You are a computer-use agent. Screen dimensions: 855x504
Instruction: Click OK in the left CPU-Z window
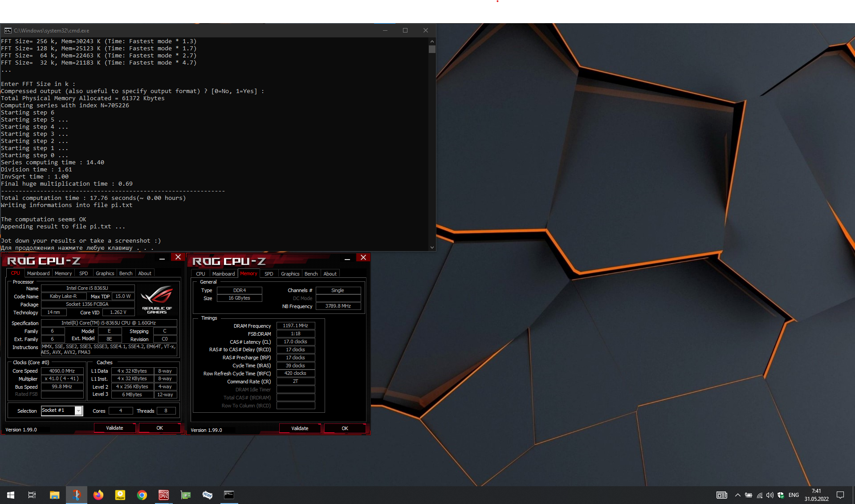click(x=160, y=428)
